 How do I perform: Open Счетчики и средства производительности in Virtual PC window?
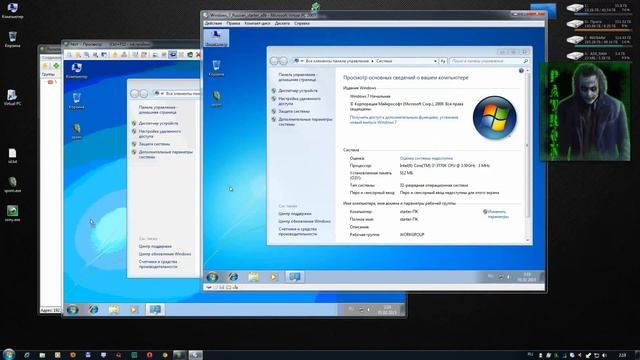tap(298, 231)
